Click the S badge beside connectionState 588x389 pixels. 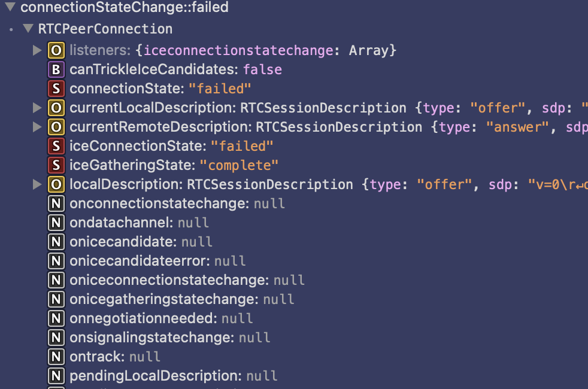(56, 89)
